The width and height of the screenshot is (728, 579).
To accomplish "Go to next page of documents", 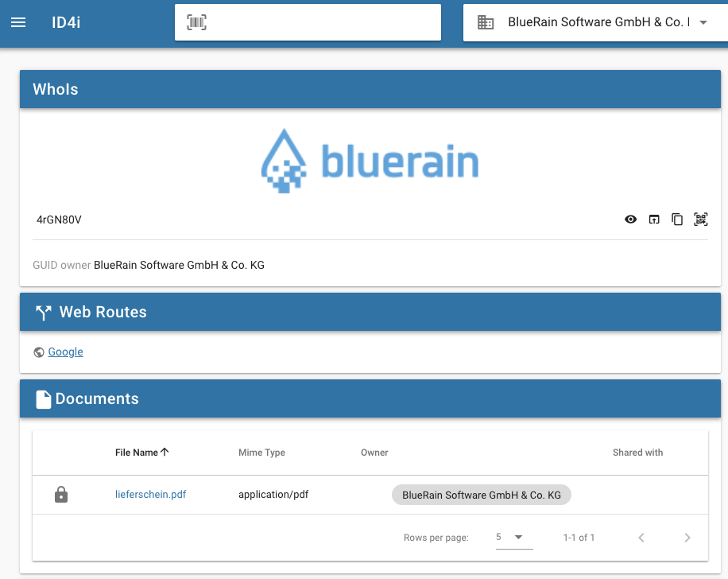I will pos(687,538).
